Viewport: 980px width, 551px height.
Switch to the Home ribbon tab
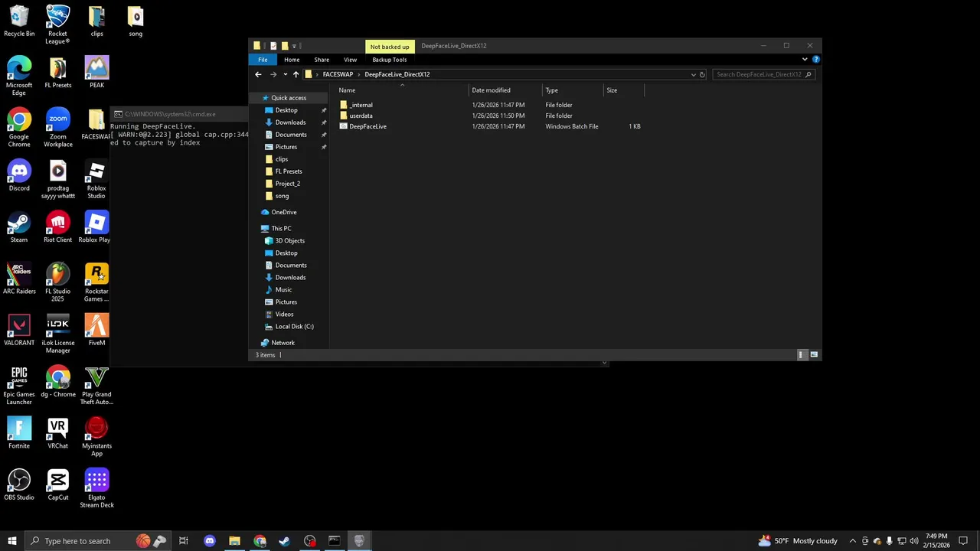click(x=292, y=60)
